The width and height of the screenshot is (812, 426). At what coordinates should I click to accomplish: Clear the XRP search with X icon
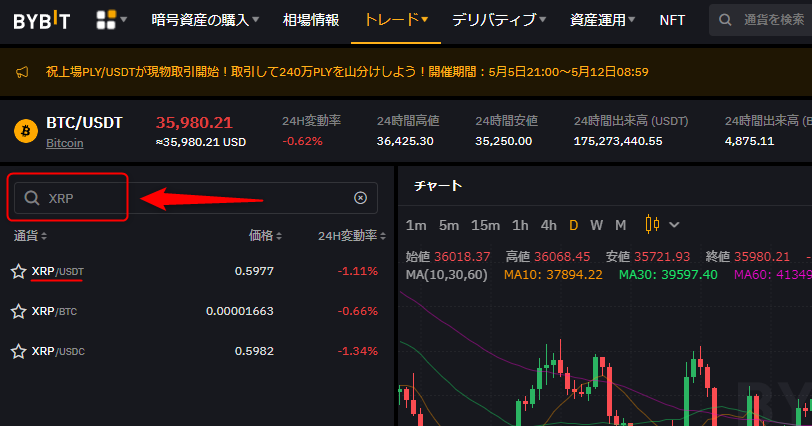coord(360,198)
